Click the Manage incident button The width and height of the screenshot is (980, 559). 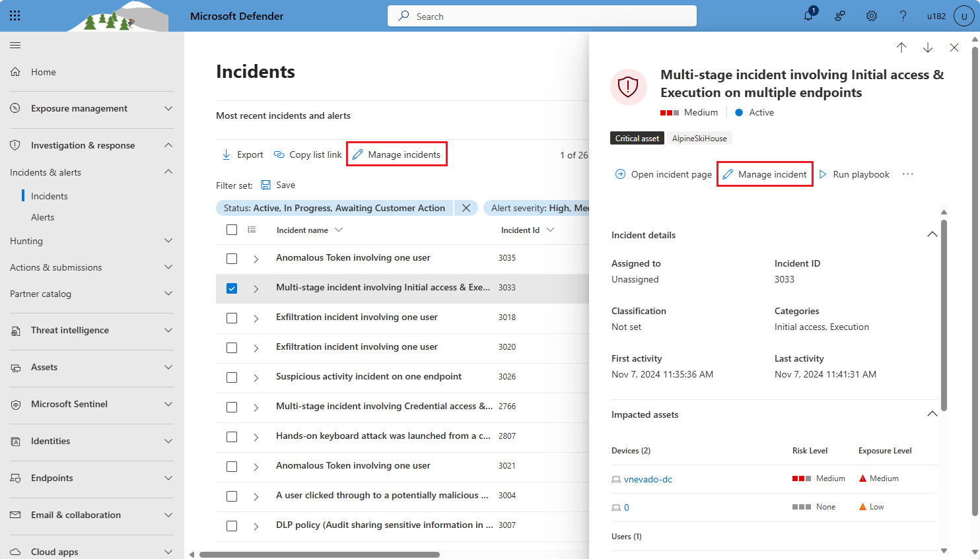tap(765, 174)
